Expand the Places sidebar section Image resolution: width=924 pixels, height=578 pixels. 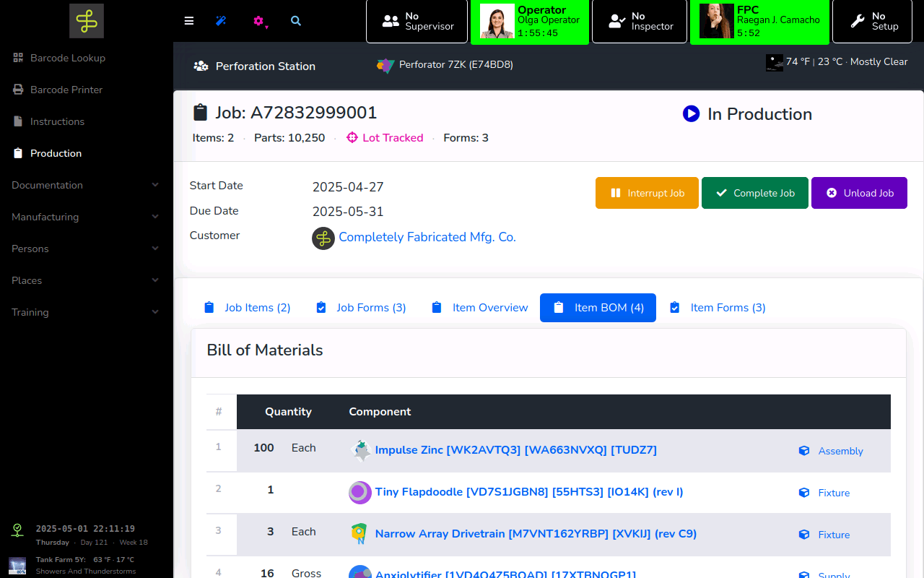(x=85, y=280)
